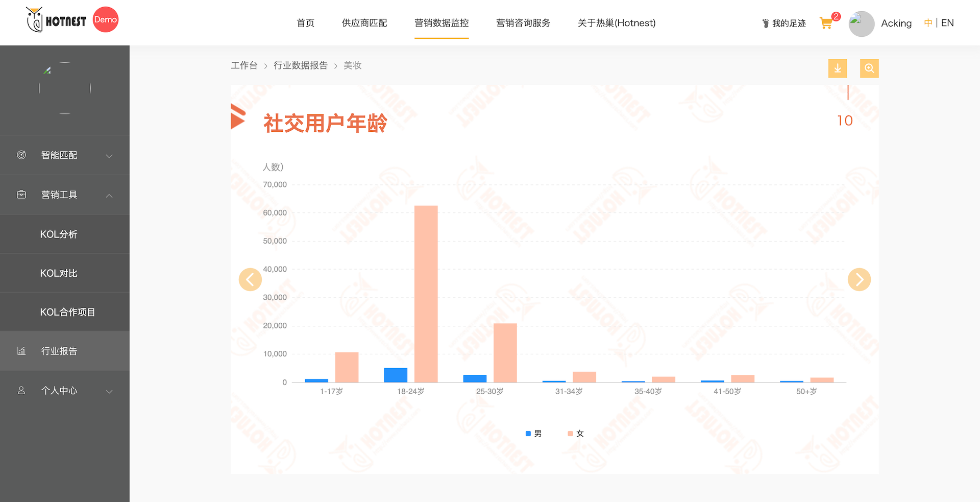
Task: Click the 我的足迹 footprint icon
Action: [x=765, y=23]
